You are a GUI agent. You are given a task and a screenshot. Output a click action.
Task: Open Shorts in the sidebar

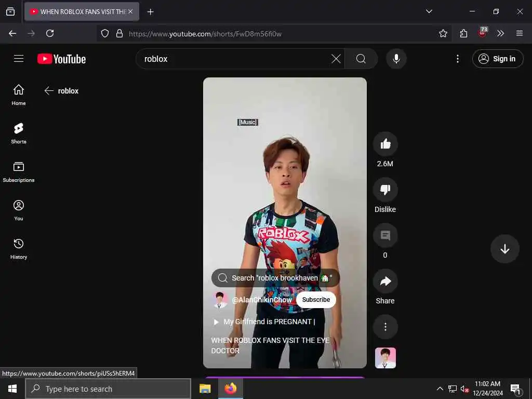(19, 134)
